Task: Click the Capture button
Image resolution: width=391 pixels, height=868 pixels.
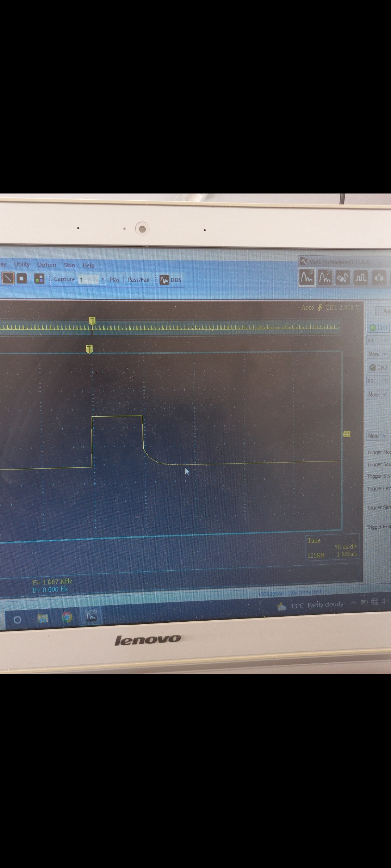Action: tap(64, 279)
